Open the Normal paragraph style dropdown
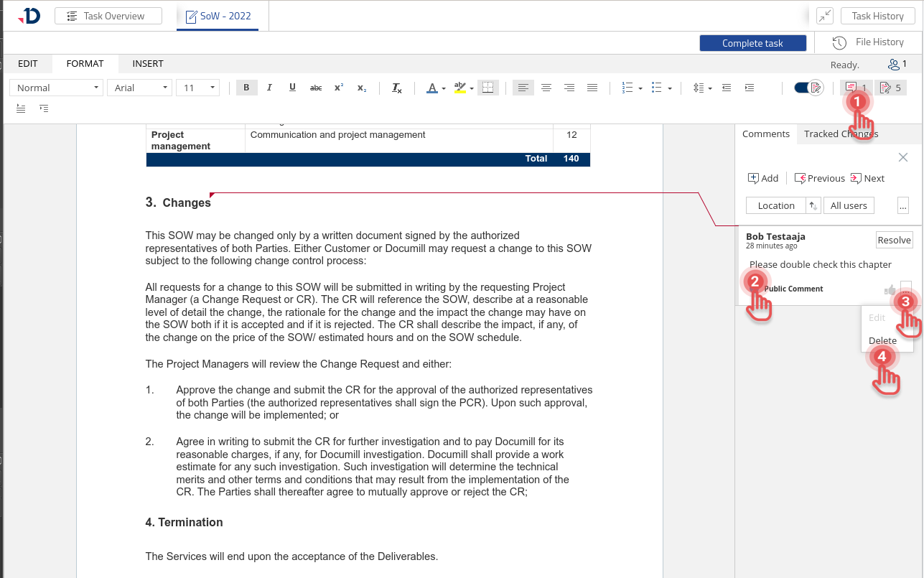Viewport: 924px width, 578px height. [x=56, y=88]
